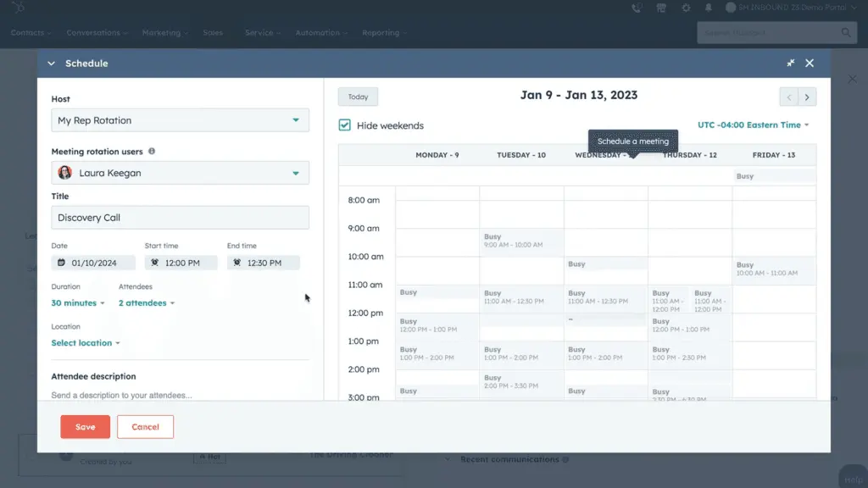
Task: Collapse the Schedule panel chevron
Action: click(x=51, y=64)
